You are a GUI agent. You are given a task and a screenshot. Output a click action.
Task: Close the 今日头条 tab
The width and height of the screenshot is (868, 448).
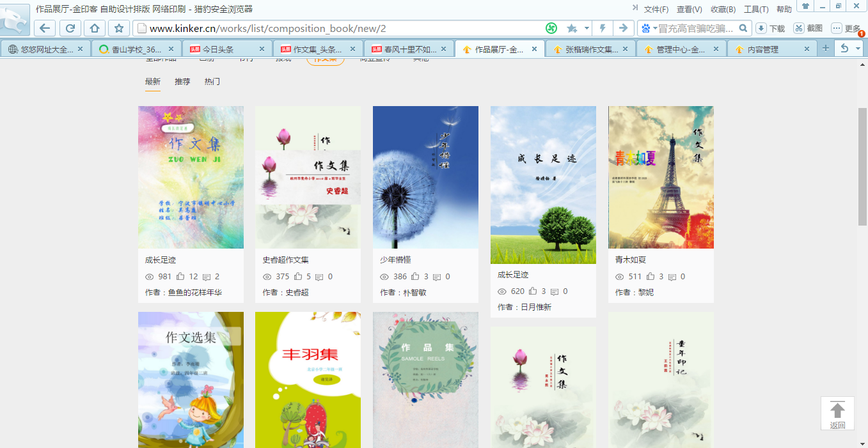[262, 49]
